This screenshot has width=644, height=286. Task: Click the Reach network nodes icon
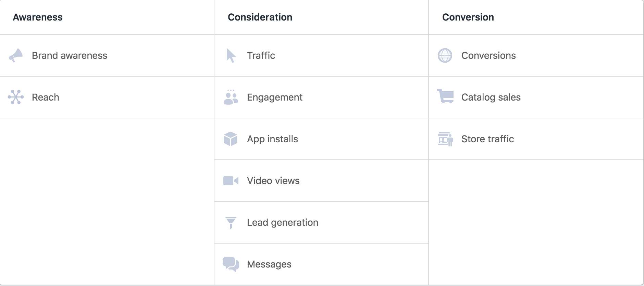16,97
